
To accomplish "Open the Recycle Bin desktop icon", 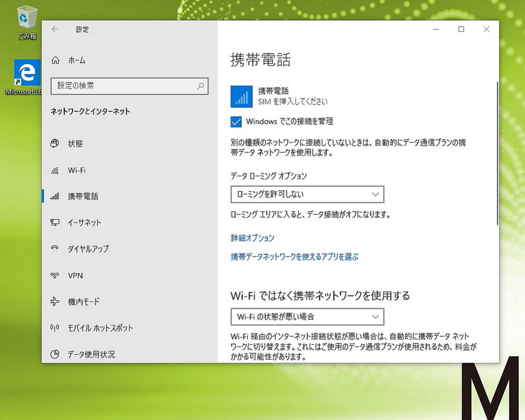I will click(27, 23).
